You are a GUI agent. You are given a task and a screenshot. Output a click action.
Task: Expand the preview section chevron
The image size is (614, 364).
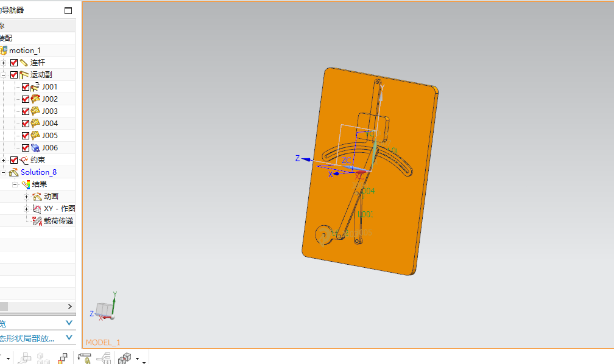[x=69, y=323]
